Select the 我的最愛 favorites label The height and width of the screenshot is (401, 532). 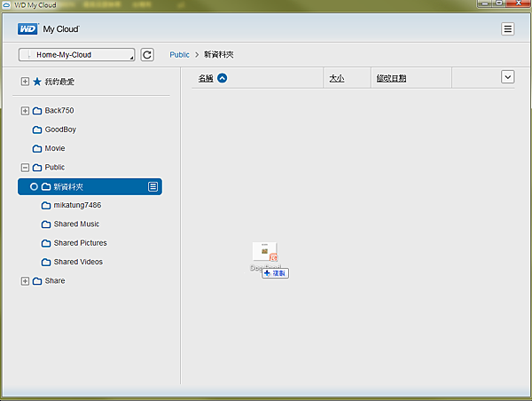click(x=59, y=82)
